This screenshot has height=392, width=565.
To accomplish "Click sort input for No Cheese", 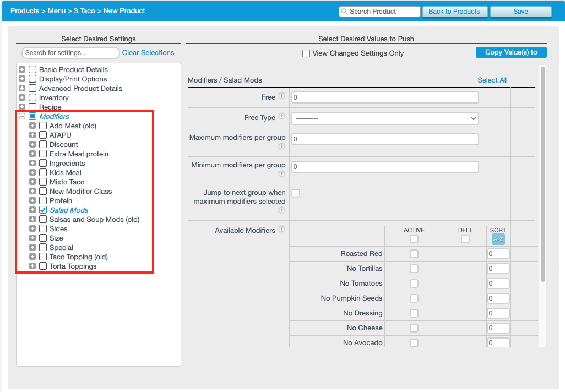I will coord(498,328).
